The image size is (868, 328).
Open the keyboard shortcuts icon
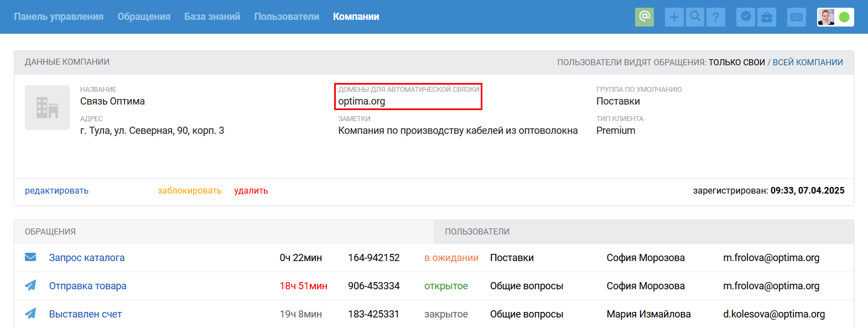point(796,17)
